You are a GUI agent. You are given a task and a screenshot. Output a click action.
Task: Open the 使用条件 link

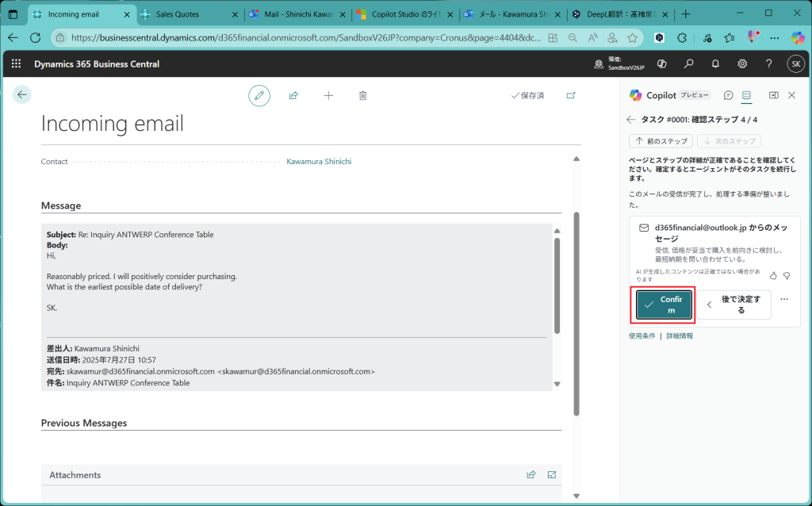pyautogui.click(x=642, y=335)
